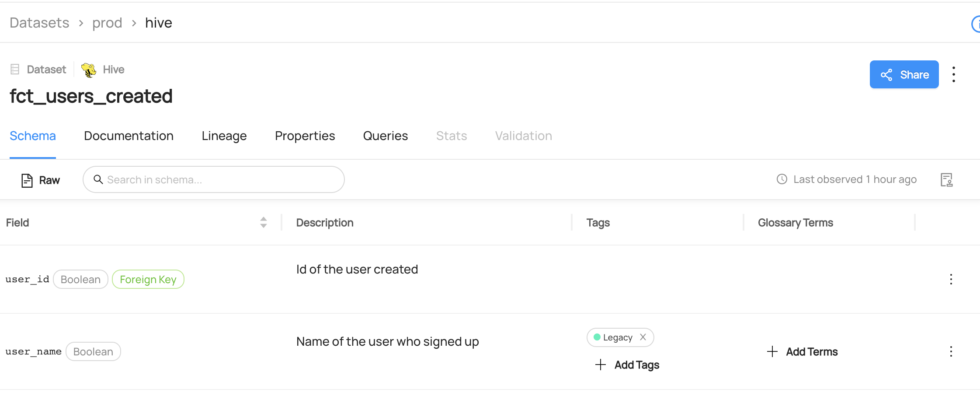Open user_id row more-options menu
The height and width of the screenshot is (393, 980).
(951, 279)
